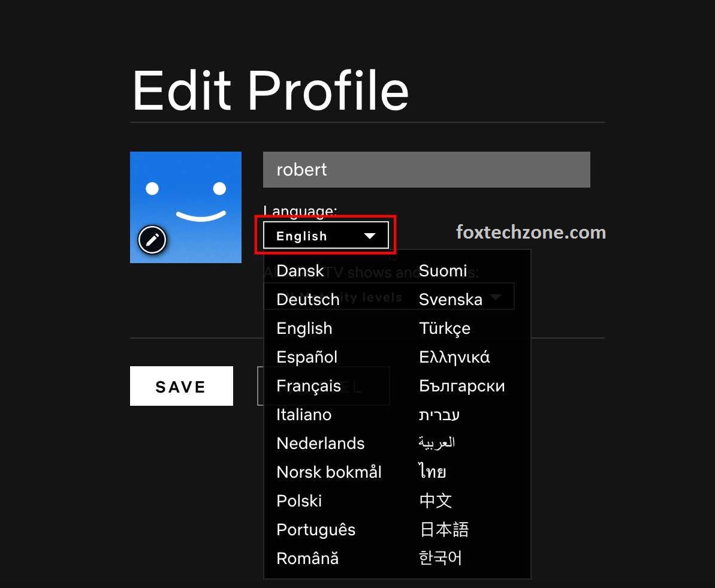Select 日本語 from the language list
This screenshot has height=588, width=715.
point(444,529)
